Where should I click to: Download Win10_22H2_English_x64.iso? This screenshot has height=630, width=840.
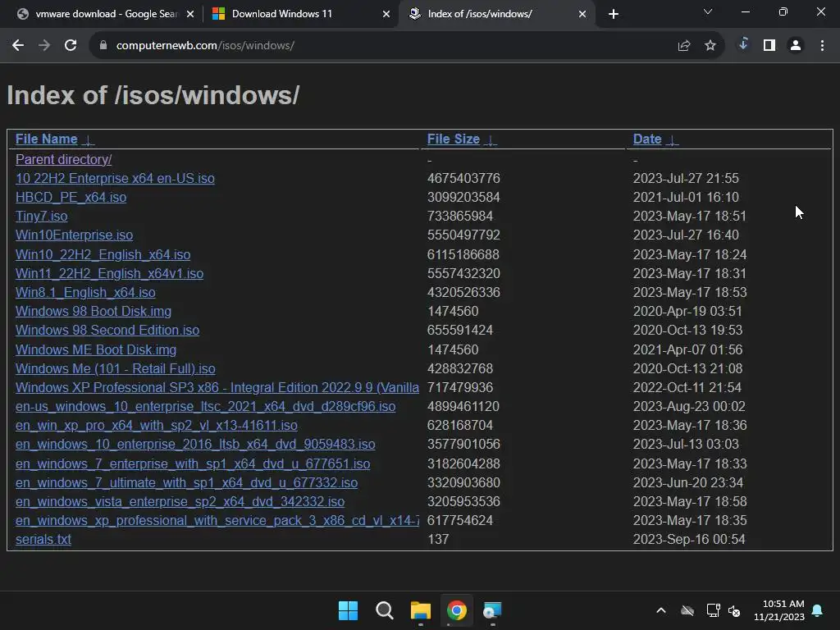pyautogui.click(x=103, y=254)
